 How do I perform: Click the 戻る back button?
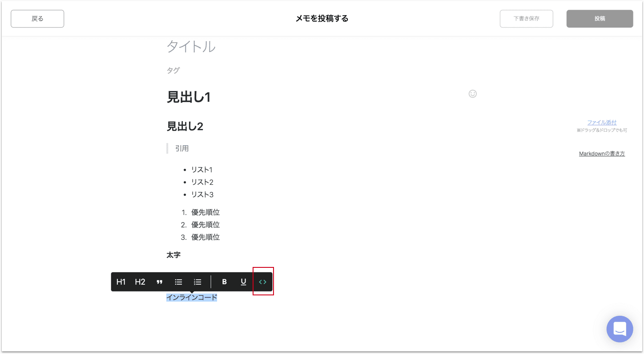click(37, 19)
